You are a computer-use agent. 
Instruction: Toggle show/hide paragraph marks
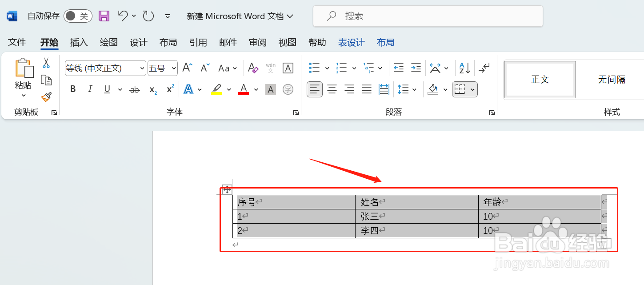tap(484, 68)
